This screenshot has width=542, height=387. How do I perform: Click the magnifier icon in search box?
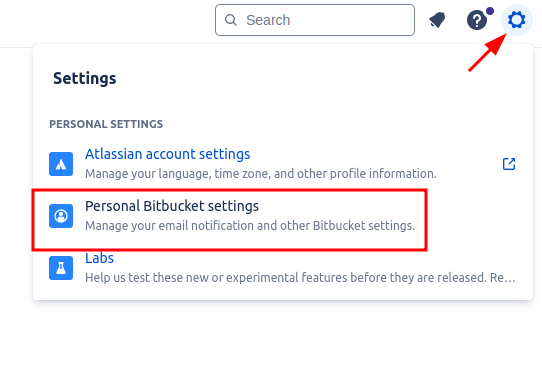coord(231,20)
